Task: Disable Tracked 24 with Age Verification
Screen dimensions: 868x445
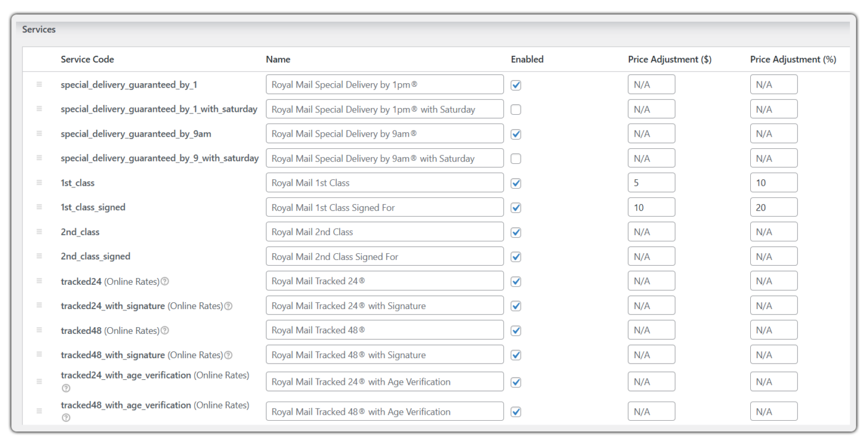Action: click(x=516, y=382)
